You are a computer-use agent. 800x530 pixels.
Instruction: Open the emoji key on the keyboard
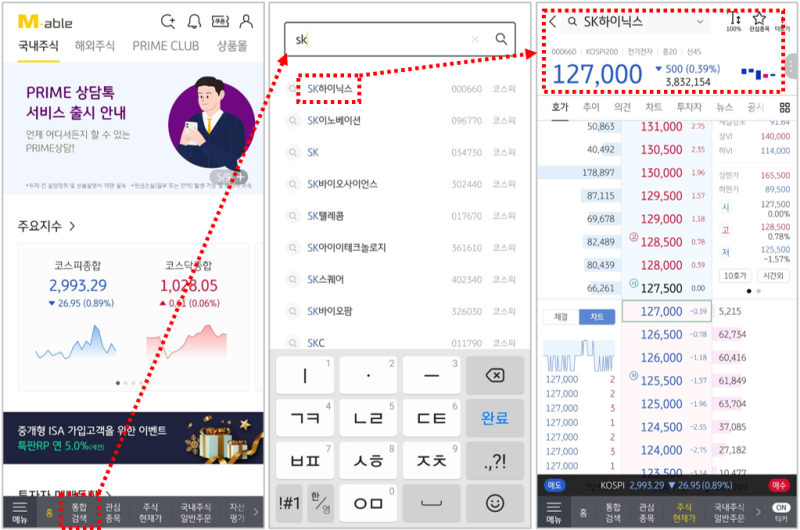click(495, 503)
